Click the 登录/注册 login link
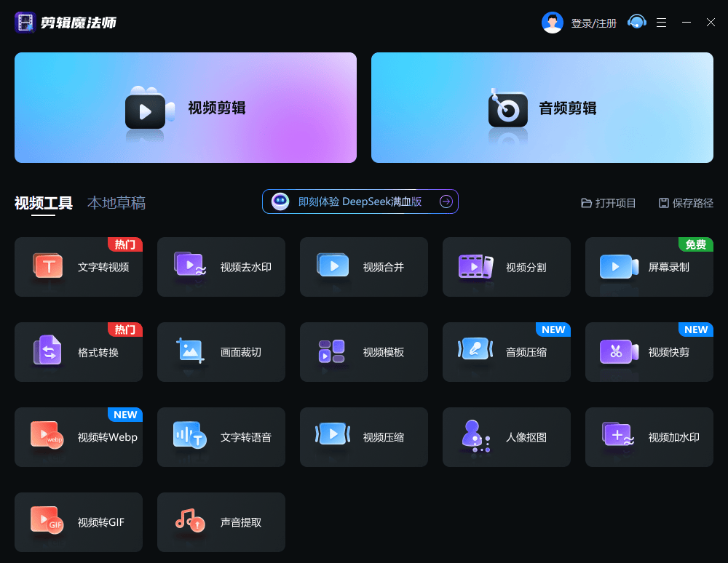This screenshot has height=563, width=728. [593, 23]
